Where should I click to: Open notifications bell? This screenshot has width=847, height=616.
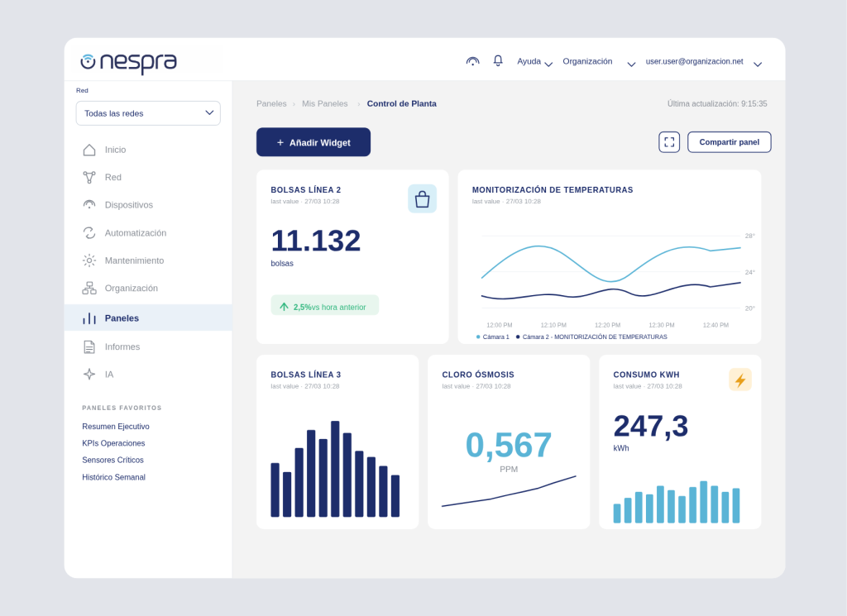click(x=498, y=61)
